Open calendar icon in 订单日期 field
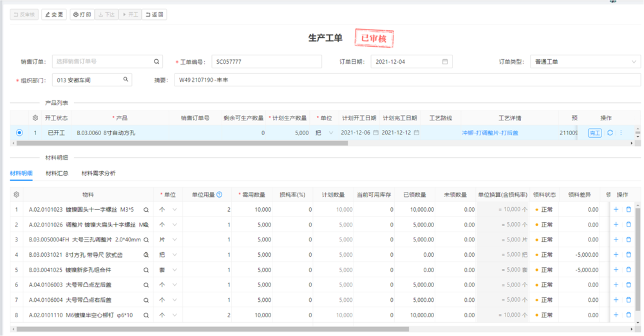644x336 pixels. pos(445,62)
